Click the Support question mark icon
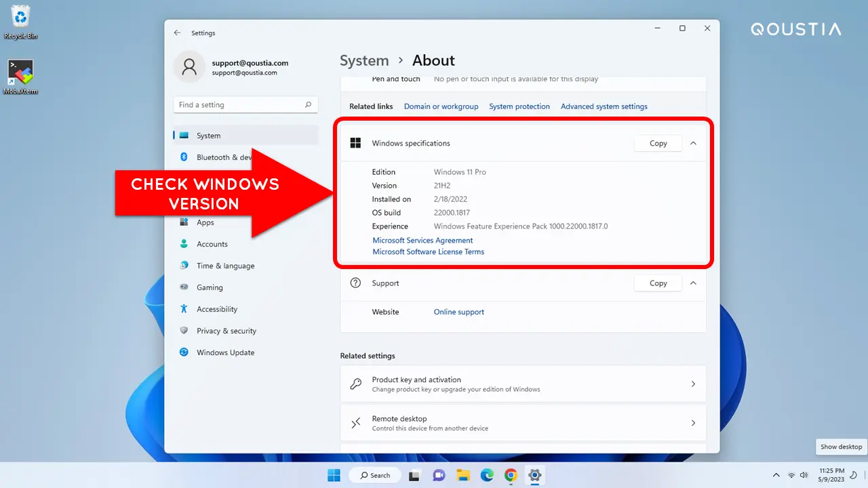 pyautogui.click(x=355, y=283)
